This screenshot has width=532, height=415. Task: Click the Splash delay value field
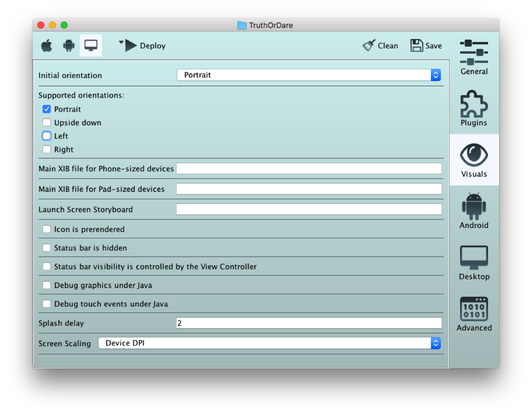[309, 323]
